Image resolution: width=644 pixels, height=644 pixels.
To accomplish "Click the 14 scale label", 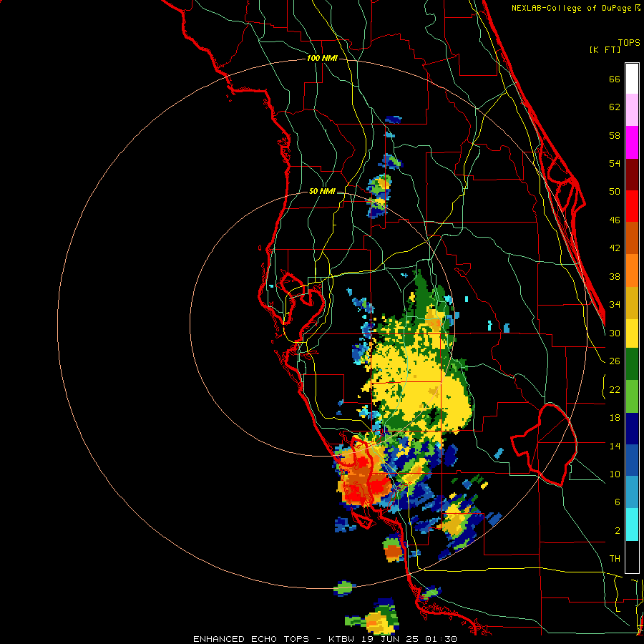I will pyautogui.click(x=615, y=446).
